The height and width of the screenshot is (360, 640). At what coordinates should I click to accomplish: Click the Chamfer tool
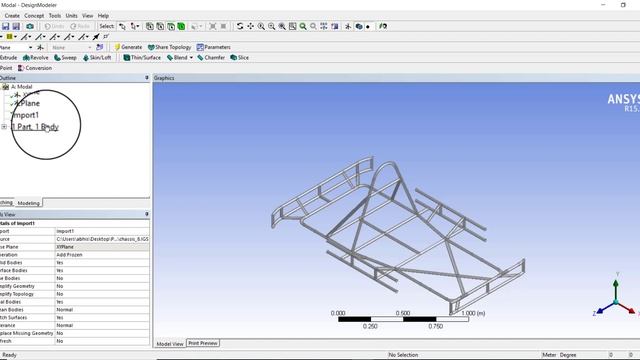pos(211,58)
